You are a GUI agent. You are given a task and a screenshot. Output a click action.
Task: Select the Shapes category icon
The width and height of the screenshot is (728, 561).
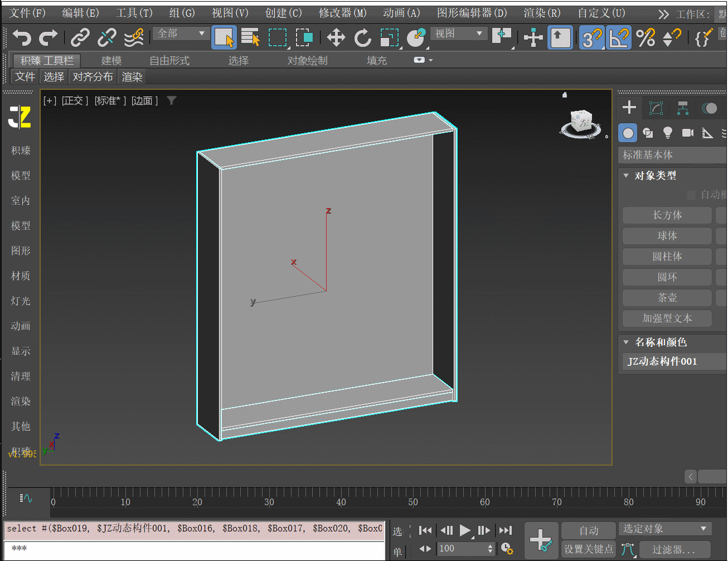coord(648,133)
